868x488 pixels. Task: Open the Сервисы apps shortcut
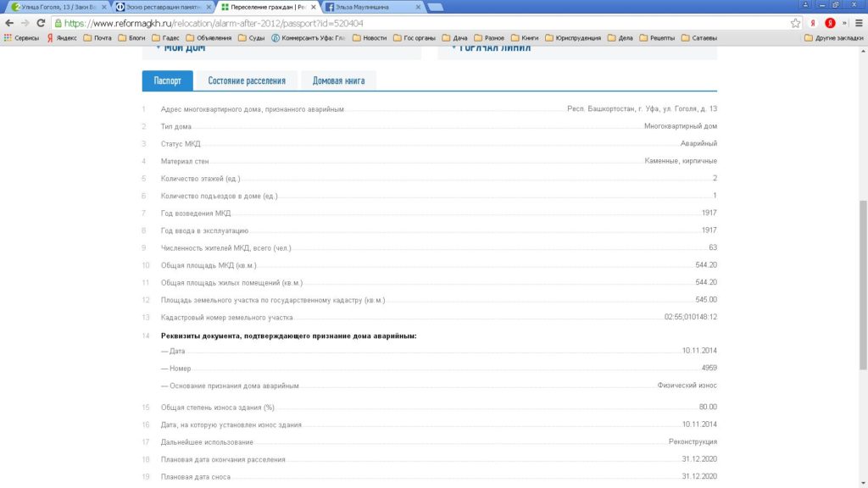pos(21,37)
